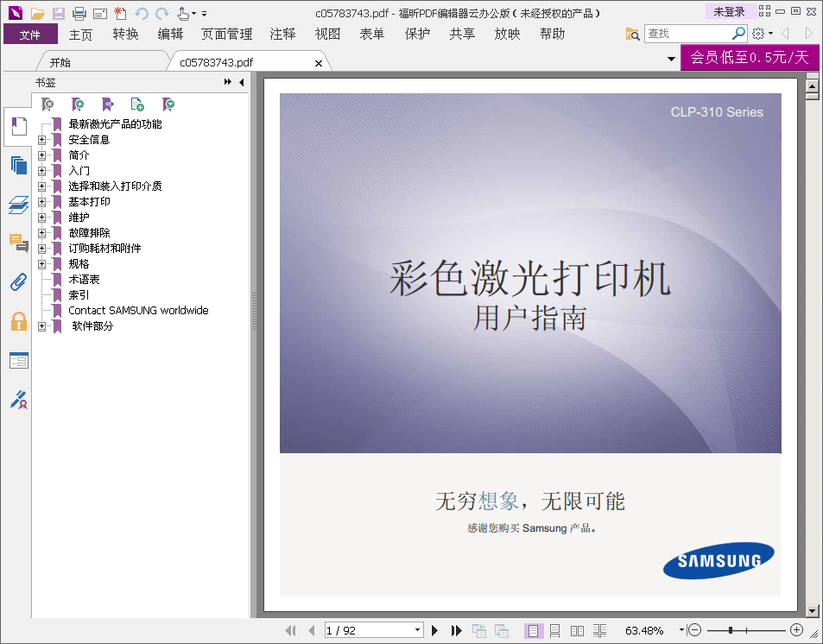Enable continuous page view mode
The image size is (823, 644).
pos(554,630)
